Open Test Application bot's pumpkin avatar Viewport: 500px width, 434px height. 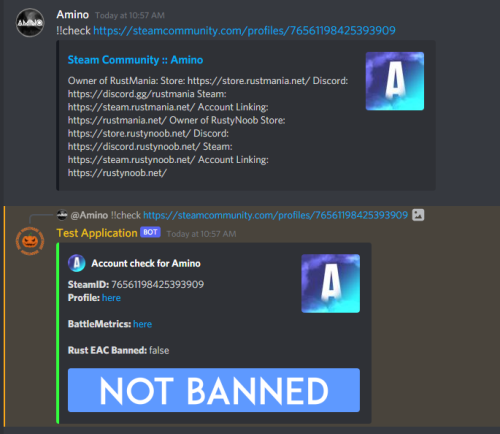click(30, 241)
